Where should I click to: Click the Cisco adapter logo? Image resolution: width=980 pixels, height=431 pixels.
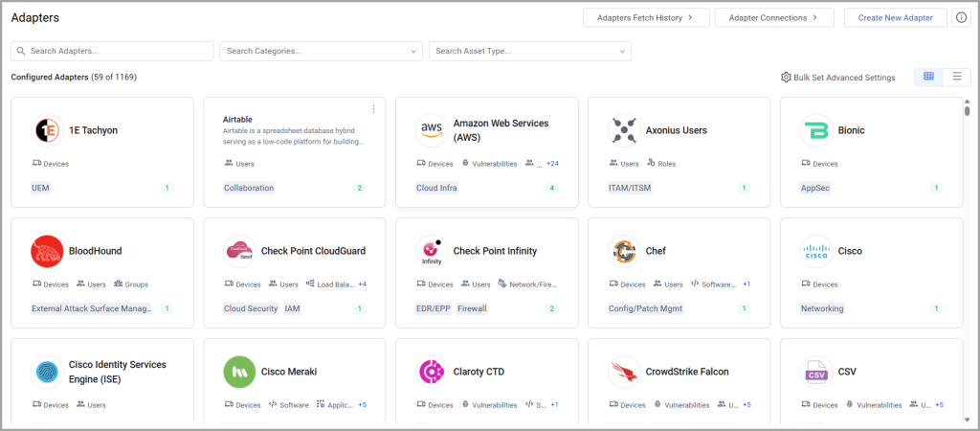(x=817, y=251)
